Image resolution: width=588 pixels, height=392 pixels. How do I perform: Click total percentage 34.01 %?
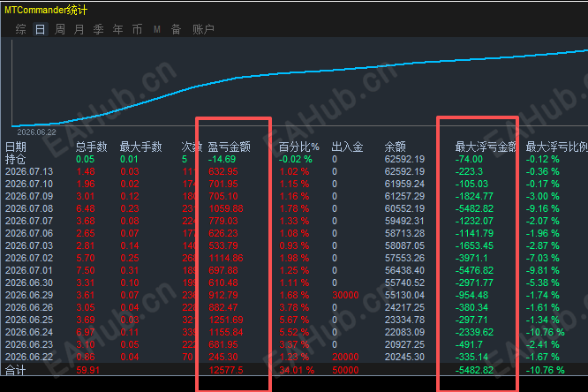tap(297, 370)
